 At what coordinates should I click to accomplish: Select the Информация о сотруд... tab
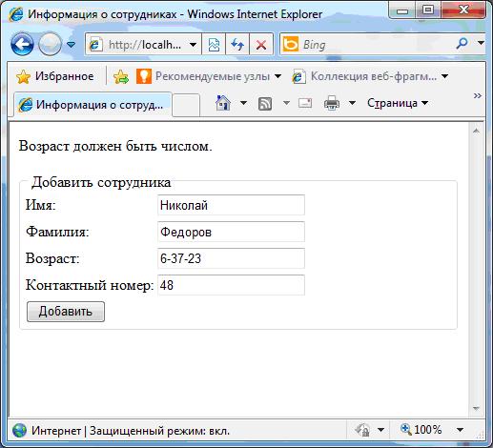click(x=93, y=105)
